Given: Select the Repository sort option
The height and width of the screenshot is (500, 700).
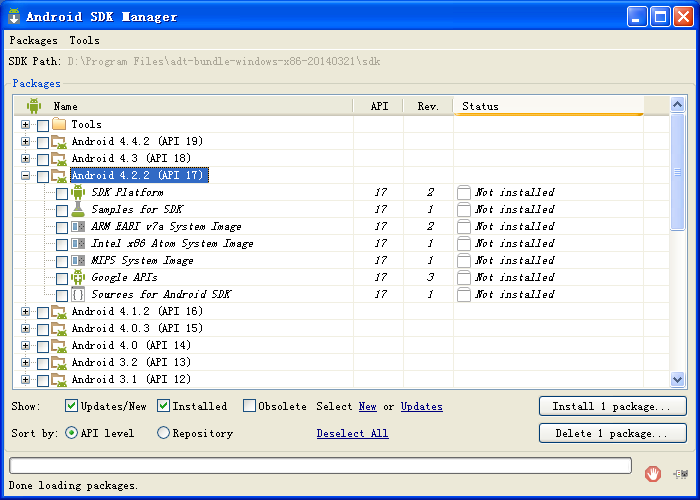Looking at the screenshot, I should [163, 433].
